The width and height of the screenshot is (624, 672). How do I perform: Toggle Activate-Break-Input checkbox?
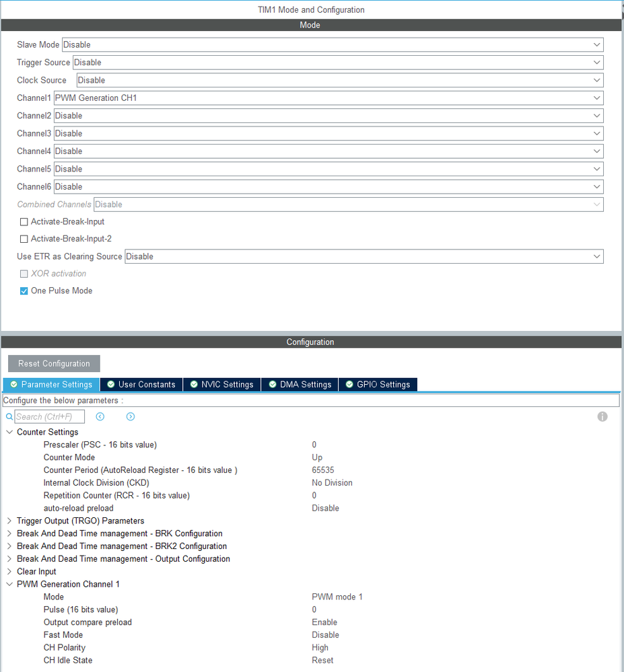(24, 222)
